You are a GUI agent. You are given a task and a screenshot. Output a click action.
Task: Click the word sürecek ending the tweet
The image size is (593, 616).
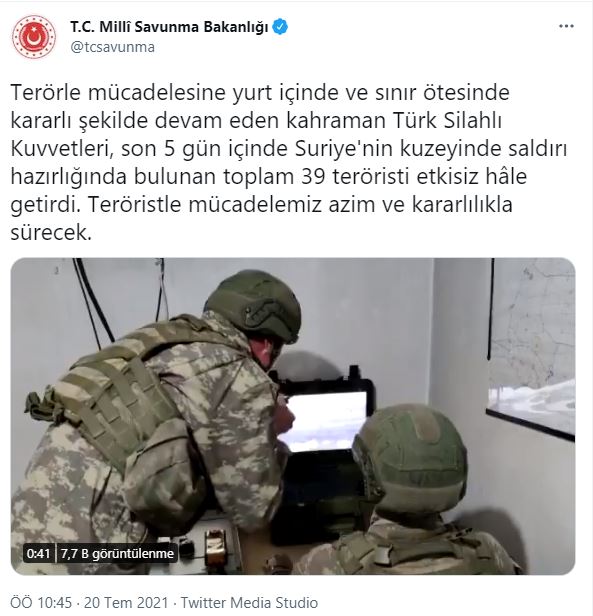click(x=51, y=233)
